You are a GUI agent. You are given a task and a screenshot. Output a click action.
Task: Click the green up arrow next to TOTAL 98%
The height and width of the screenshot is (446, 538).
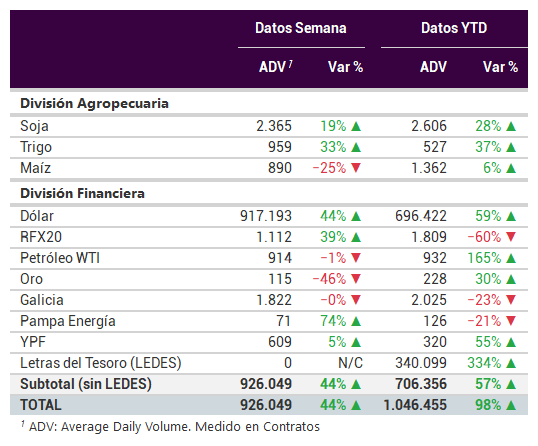click(x=511, y=405)
